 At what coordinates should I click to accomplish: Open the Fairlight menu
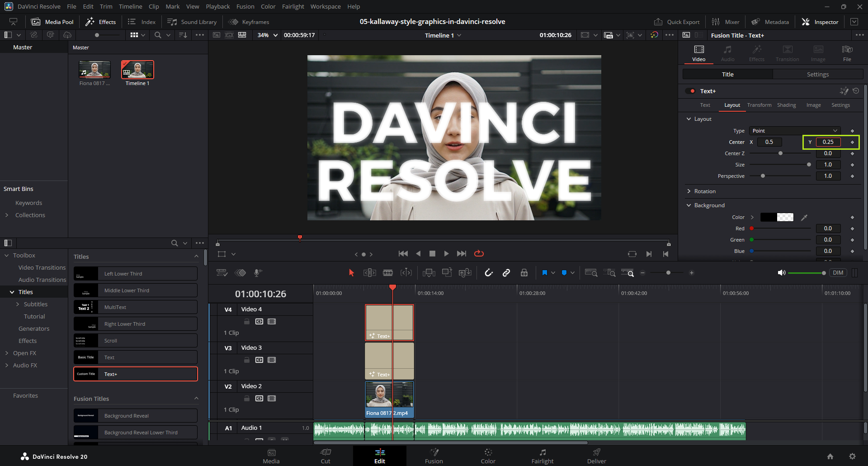(x=293, y=6)
